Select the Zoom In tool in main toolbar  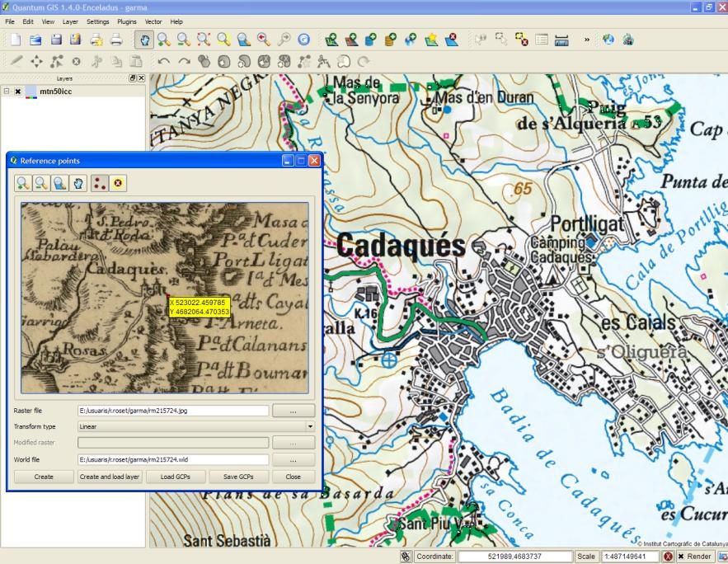163,40
